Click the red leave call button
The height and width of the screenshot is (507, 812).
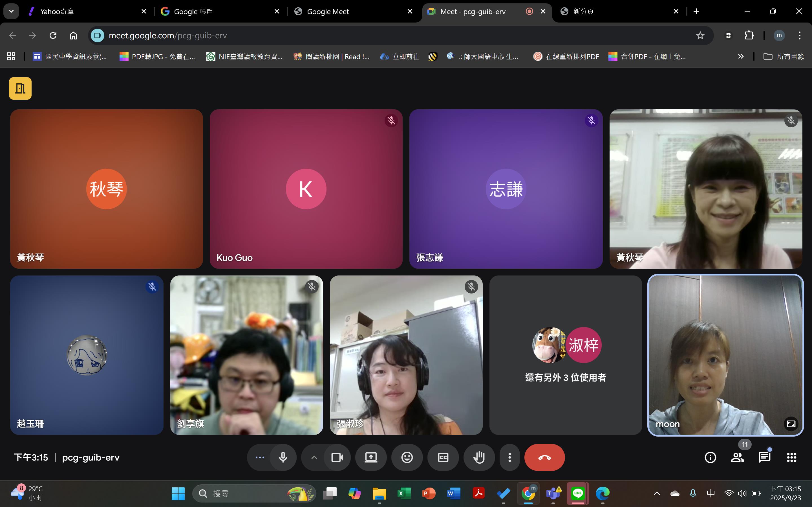544,457
